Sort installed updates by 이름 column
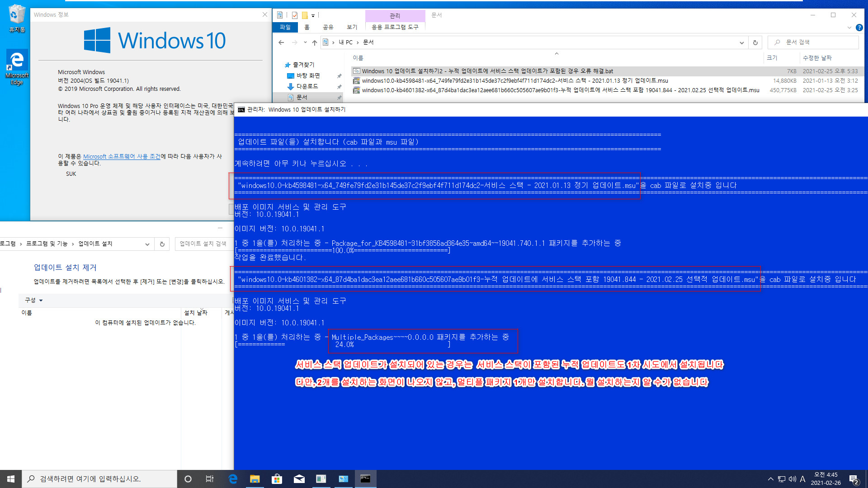The height and width of the screenshot is (488, 868). tap(27, 313)
